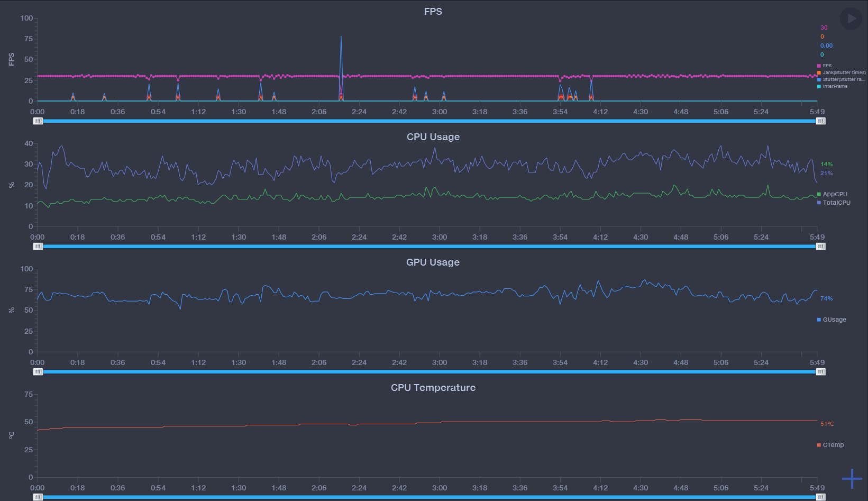Click the CPU Temperature chart title
The height and width of the screenshot is (501, 868).
(x=433, y=388)
